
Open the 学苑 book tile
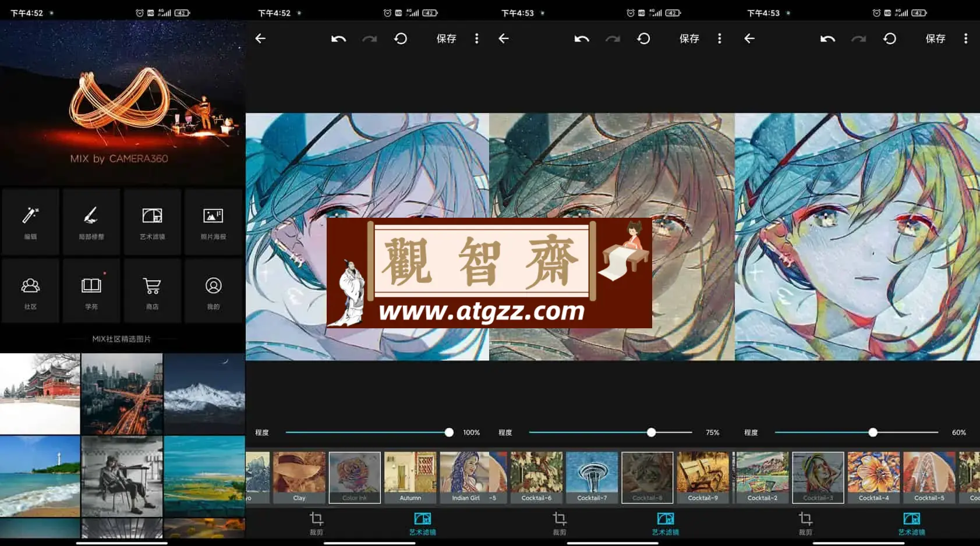[x=91, y=291]
